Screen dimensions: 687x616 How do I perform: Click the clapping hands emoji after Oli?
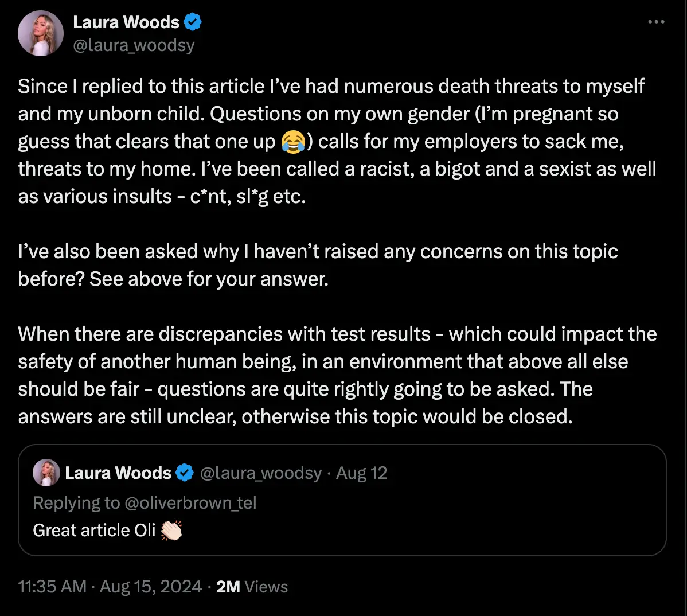tap(171, 531)
